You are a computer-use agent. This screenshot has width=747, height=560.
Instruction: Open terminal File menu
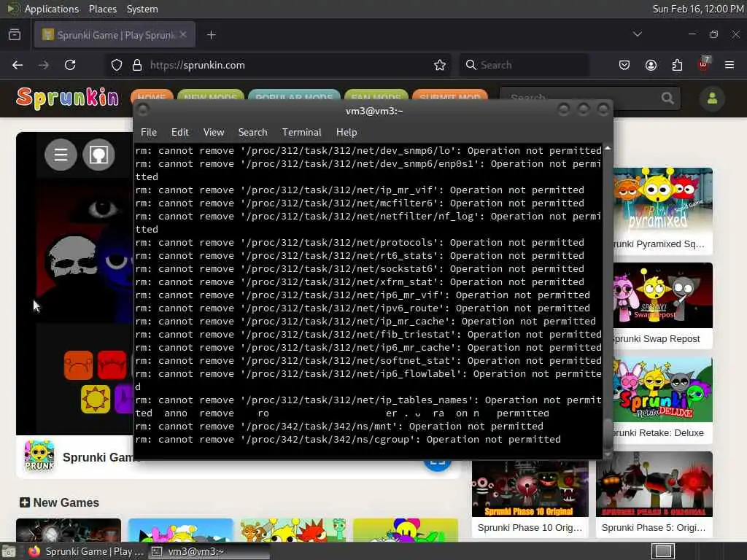(x=149, y=133)
